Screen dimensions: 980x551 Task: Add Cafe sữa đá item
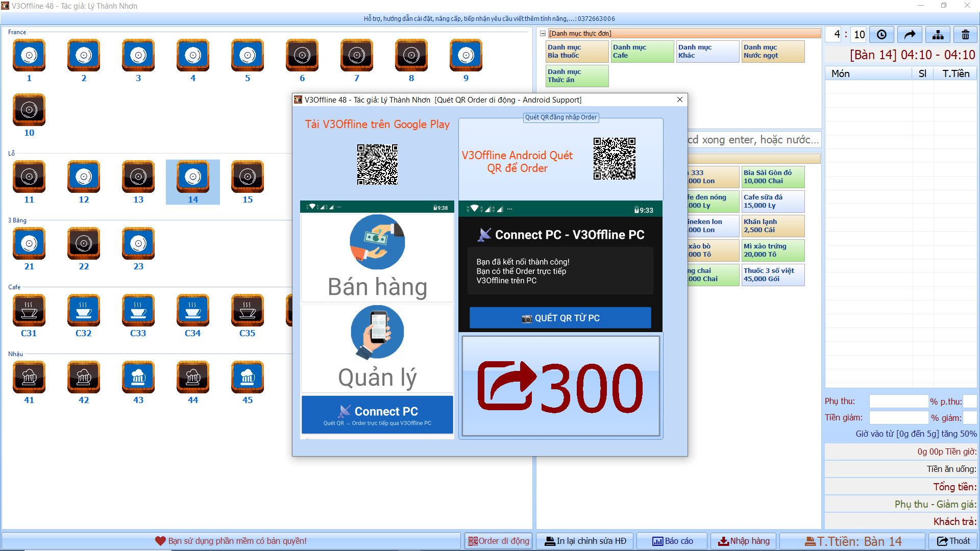pos(773,202)
